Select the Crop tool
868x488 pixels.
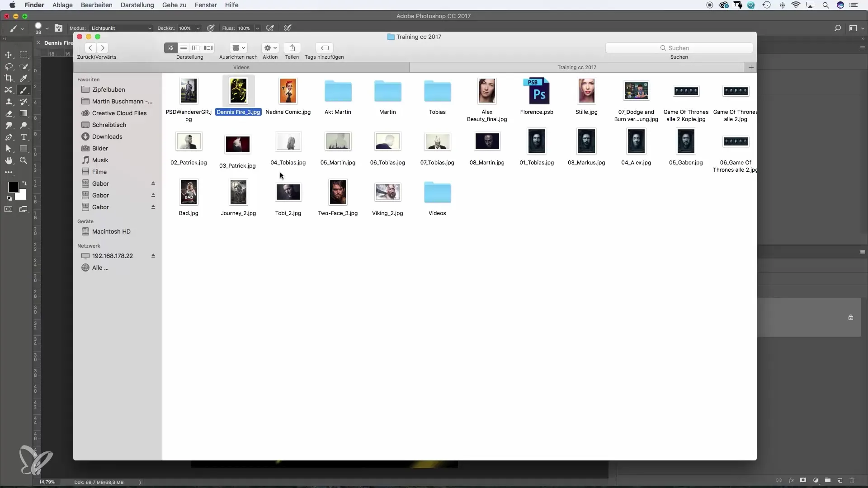[x=9, y=78]
